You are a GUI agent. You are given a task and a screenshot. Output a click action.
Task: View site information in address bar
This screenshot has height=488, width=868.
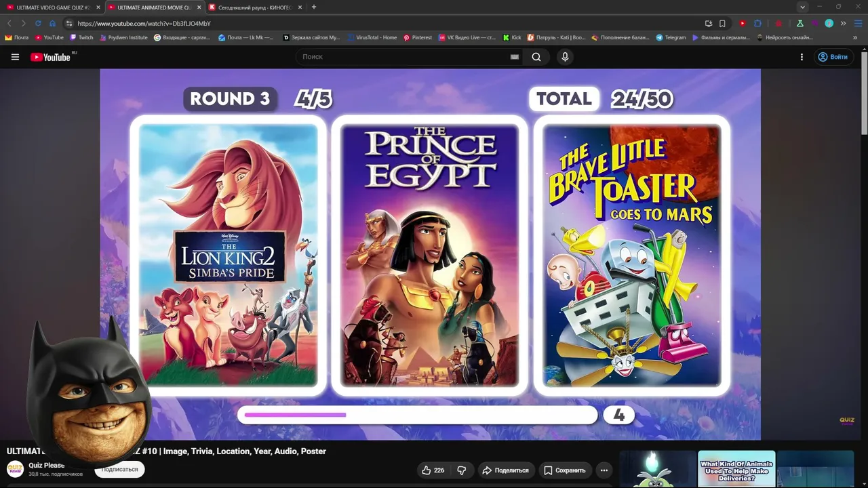point(69,23)
